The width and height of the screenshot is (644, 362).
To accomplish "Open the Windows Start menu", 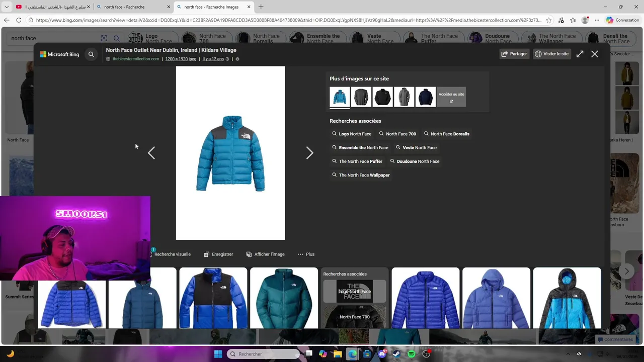I will [218, 354].
